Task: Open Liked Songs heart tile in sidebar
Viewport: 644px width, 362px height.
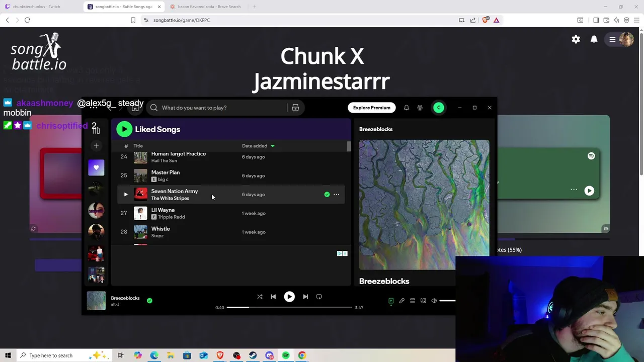Action: click(96, 167)
